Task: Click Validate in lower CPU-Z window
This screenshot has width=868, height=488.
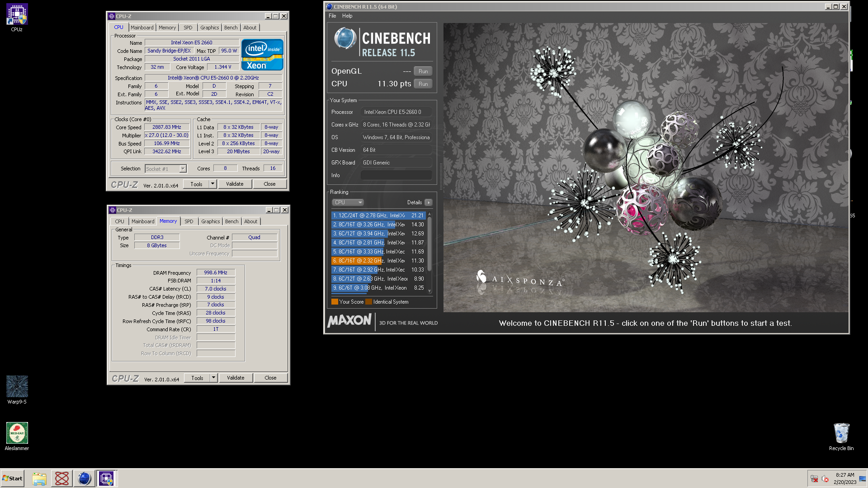Action: [236, 378]
